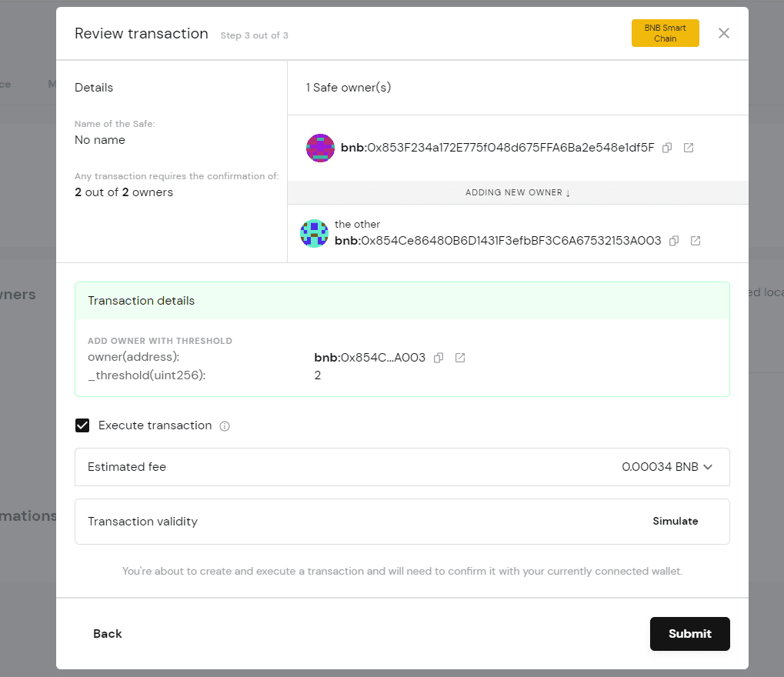Copy owner address in Transaction details
The height and width of the screenshot is (677, 784).
point(439,358)
